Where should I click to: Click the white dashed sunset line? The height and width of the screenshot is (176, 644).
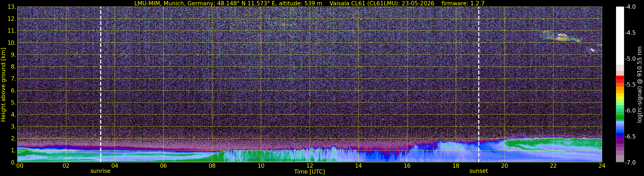pos(479,84)
